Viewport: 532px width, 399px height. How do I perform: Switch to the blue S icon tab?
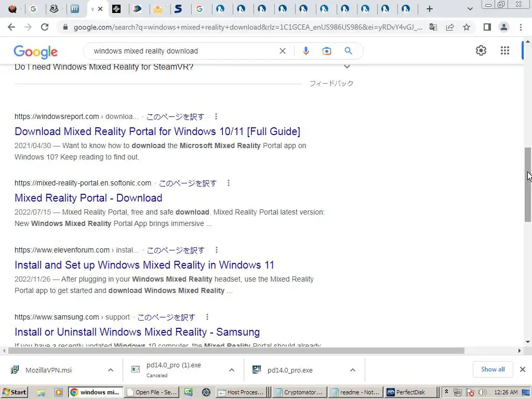coord(178,9)
